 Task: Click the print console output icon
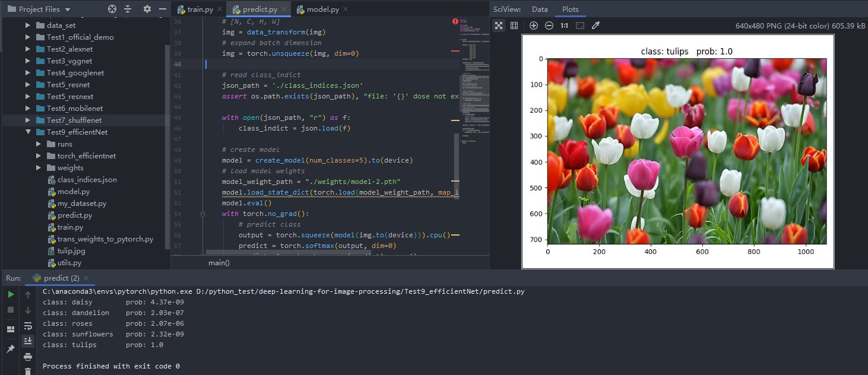[28, 357]
